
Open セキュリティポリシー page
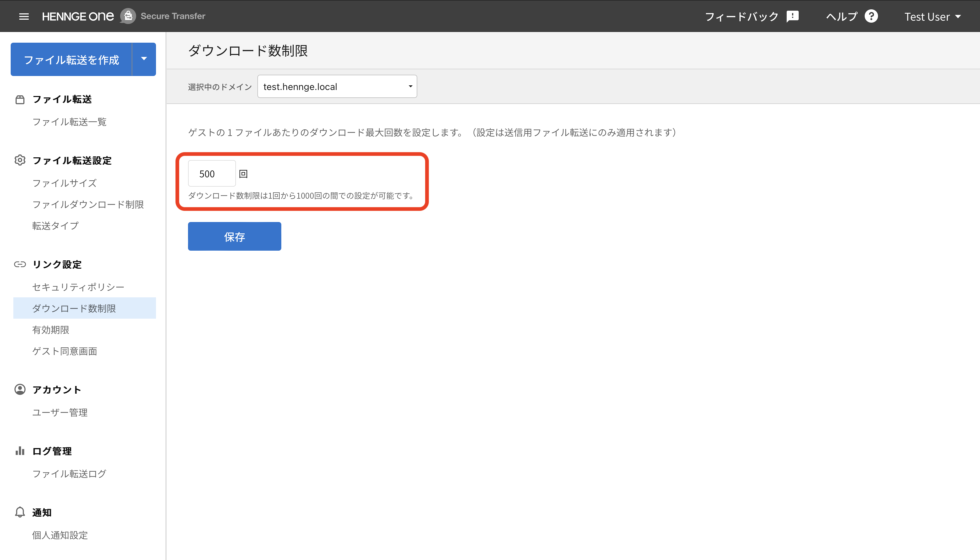click(x=78, y=287)
